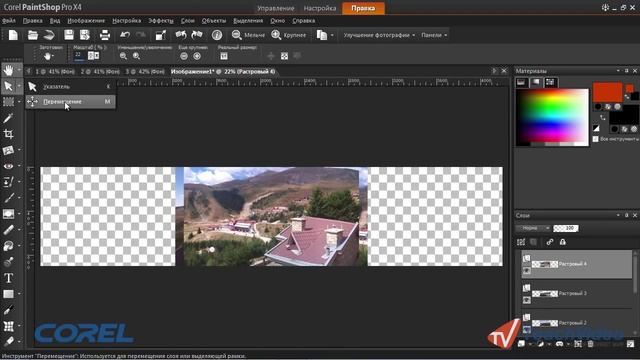
Task: Select the Text tool
Action: click(x=8, y=278)
